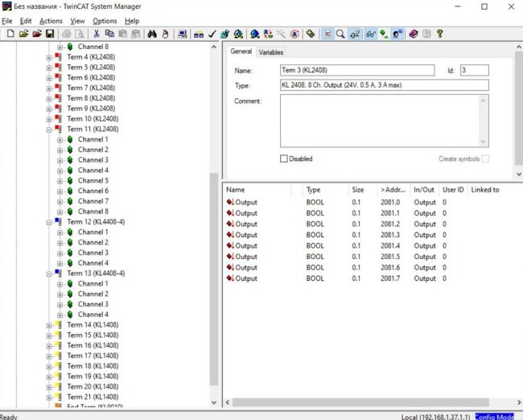Viewport: 523px width, 420px height.
Task: Collapse the Term 11 (KL2408) tree node
Action: coord(49,129)
